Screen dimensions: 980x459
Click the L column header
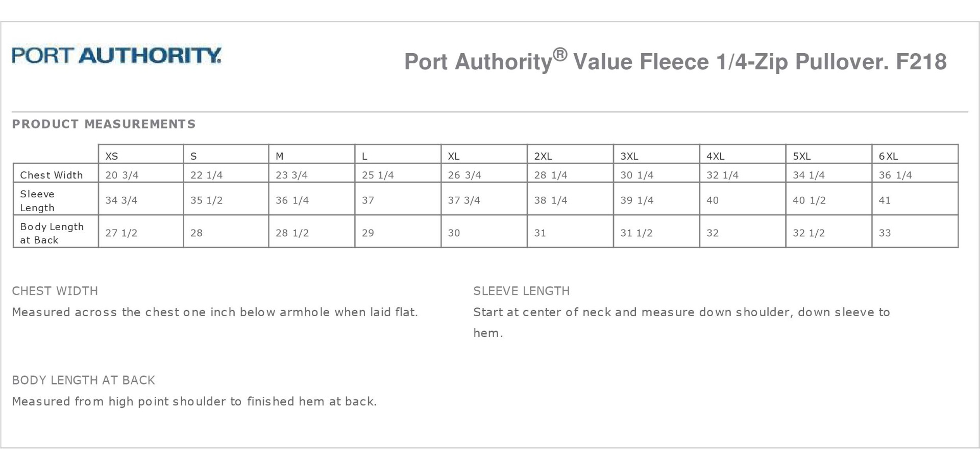(364, 156)
